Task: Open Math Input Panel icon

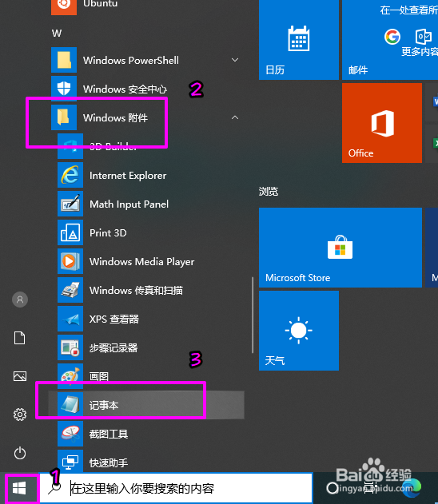Action: [x=70, y=204]
